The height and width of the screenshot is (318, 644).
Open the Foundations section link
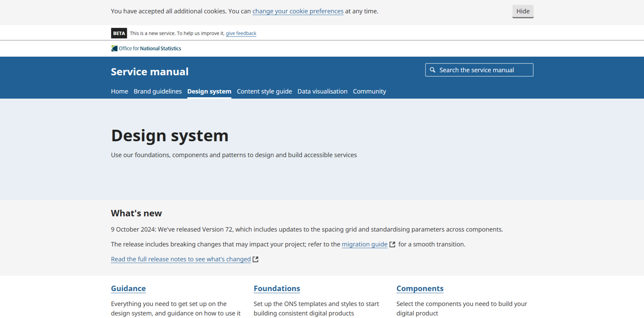coord(277,289)
